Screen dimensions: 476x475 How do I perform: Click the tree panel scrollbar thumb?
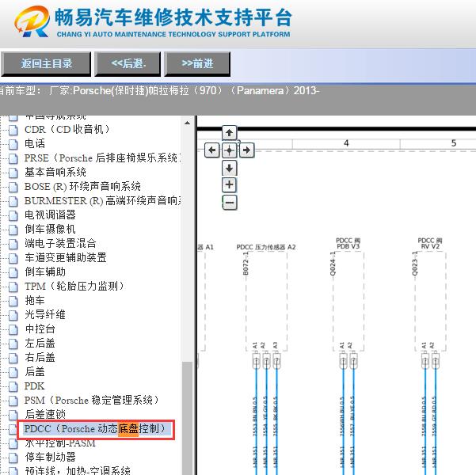(187, 418)
